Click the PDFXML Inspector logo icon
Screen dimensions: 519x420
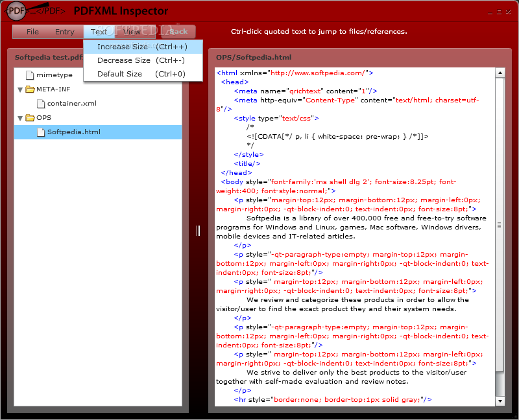tap(16, 10)
